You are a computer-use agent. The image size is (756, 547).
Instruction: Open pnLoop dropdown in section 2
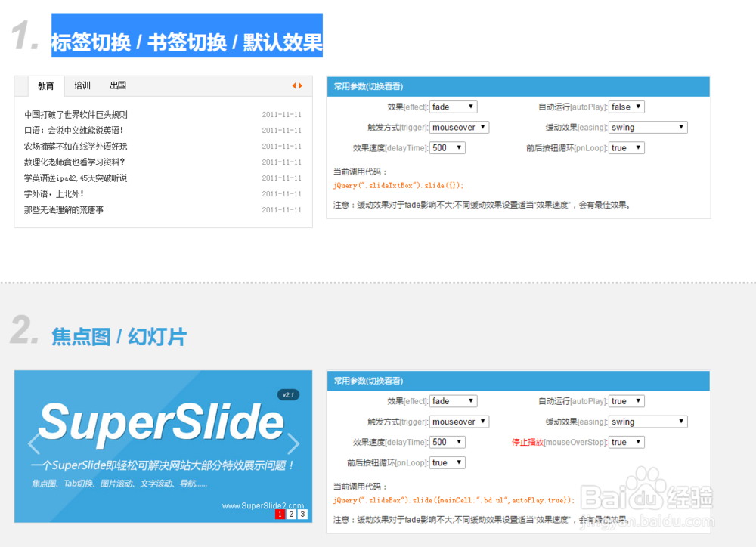pyautogui.click(x=448, y=462)
